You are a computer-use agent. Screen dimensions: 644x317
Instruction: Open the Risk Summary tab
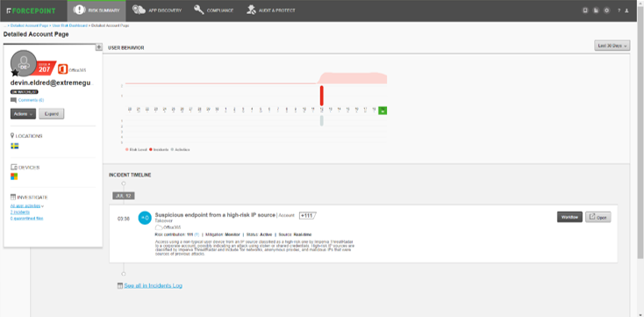tap(97, 11)
